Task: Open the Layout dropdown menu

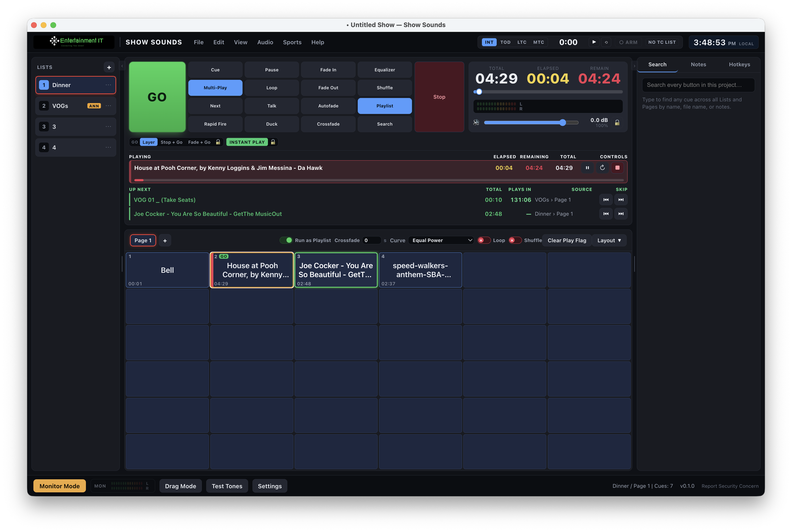Action: point(609,240)
